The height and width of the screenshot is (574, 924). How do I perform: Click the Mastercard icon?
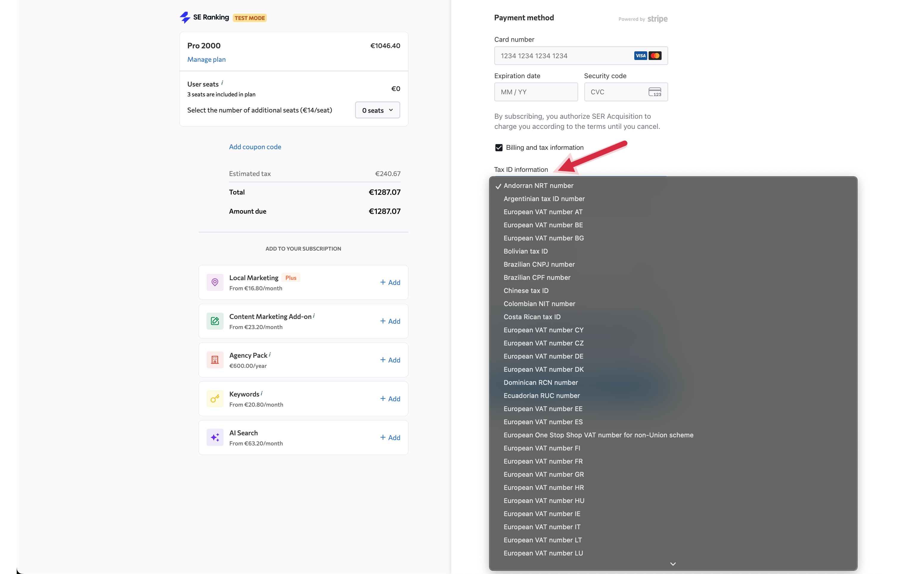655,55
